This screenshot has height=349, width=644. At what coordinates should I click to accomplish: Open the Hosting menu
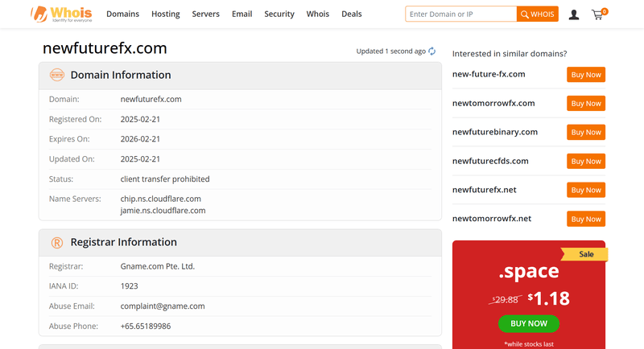click(166, 14)
